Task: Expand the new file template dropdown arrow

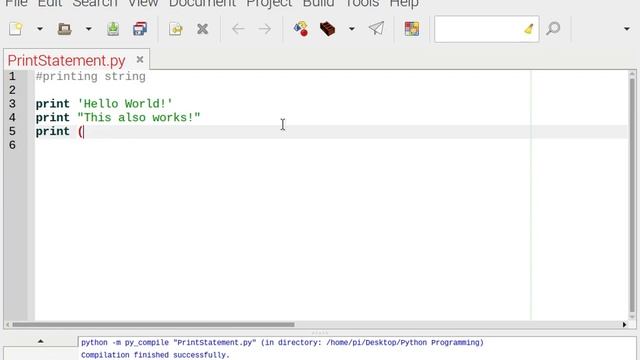Action: [x=40, y=29]
